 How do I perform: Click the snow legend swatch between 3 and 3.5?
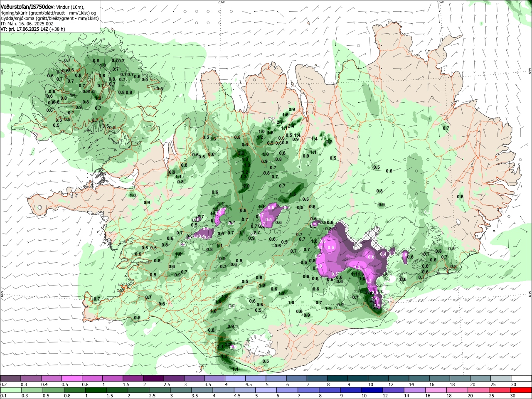(195, 378)
